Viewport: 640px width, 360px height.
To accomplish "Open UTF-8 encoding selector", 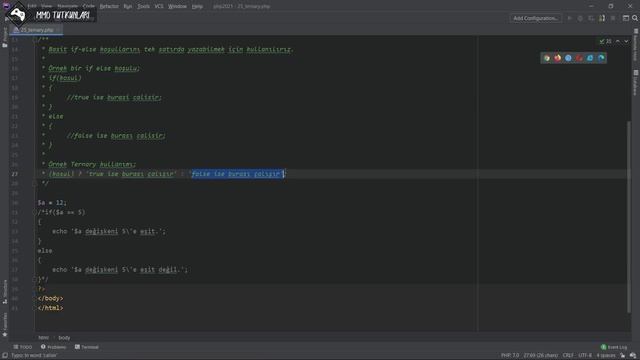I will click(x=585, y=356).
